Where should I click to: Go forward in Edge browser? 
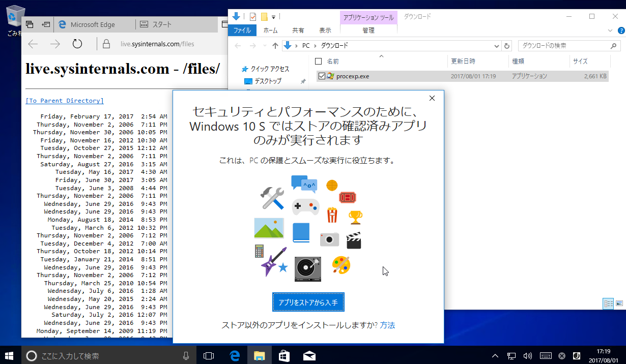[x=55, y=44]
